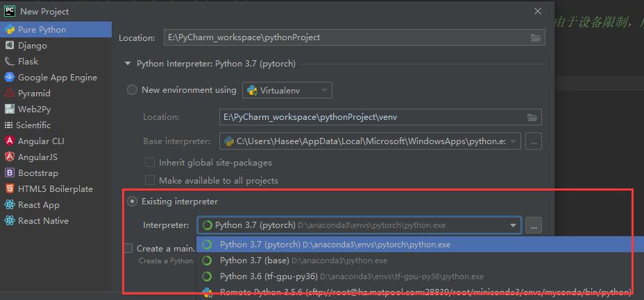Image resolution: width=644 pixels, height=300 pixels.
Task: Close the New Project dialog
Action: [538, 12]
